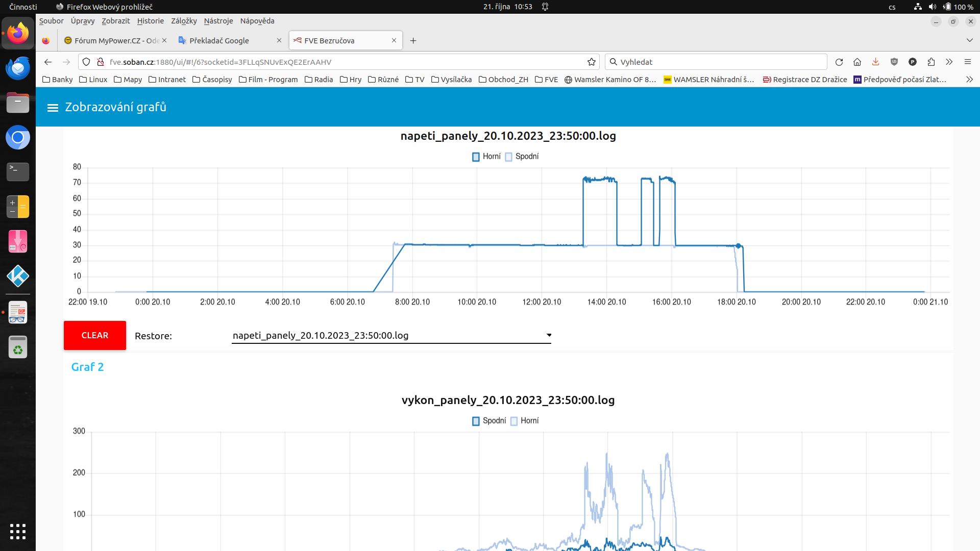Go to Firefox home page
Viewport: 980px width, 551px height.
[x=857, y=62]
